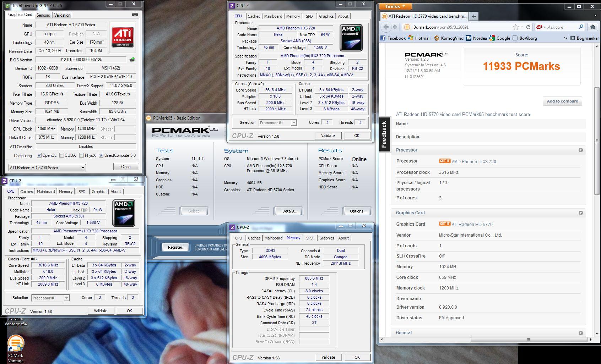Click Register... button in PCMark05
Image resolution: width=601 pixels, height=364 pixels.
coord(176,247)
